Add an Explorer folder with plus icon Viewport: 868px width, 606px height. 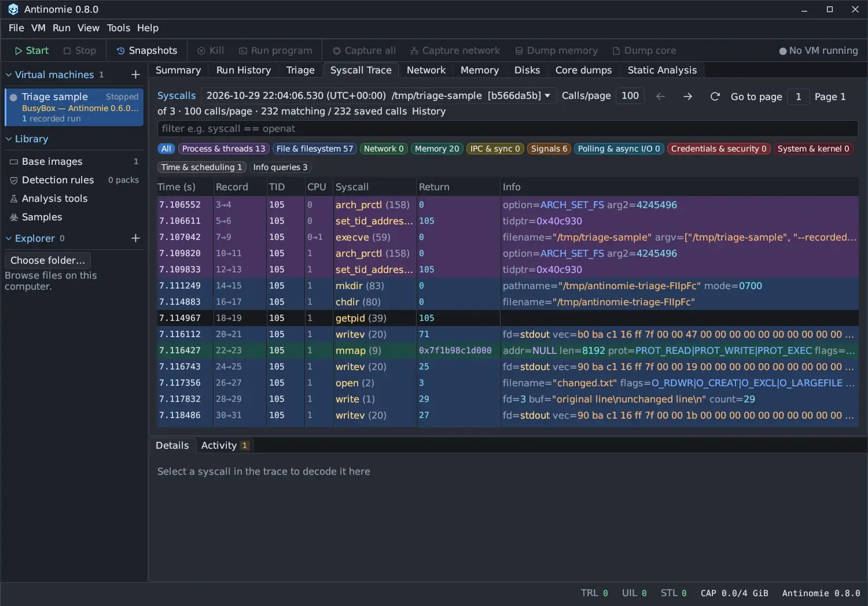[x=135, y=238]
